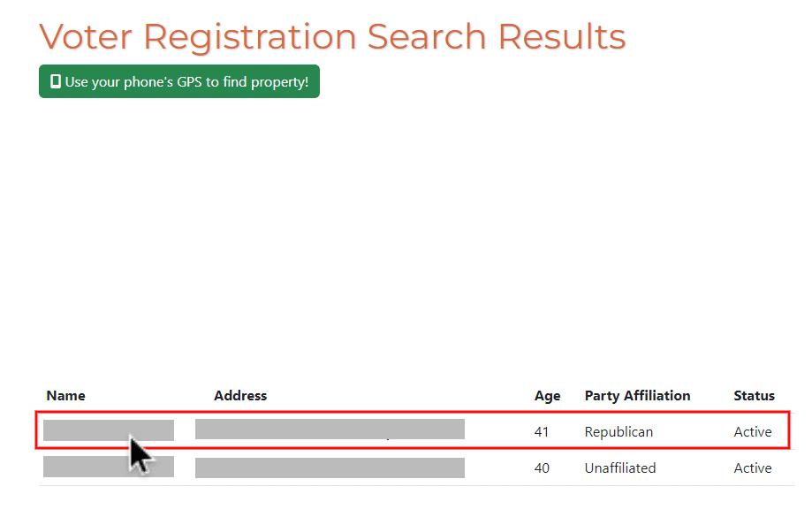Click "Use your phone's GPS to find property!" button
Viewport: 812px width, 517px height.
179,81
